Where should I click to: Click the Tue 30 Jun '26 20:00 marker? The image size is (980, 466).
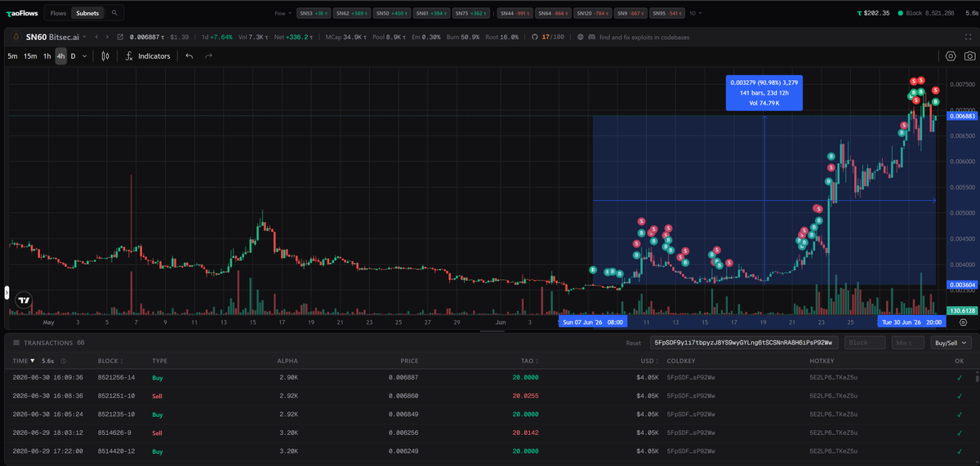(x=911, y=322)
